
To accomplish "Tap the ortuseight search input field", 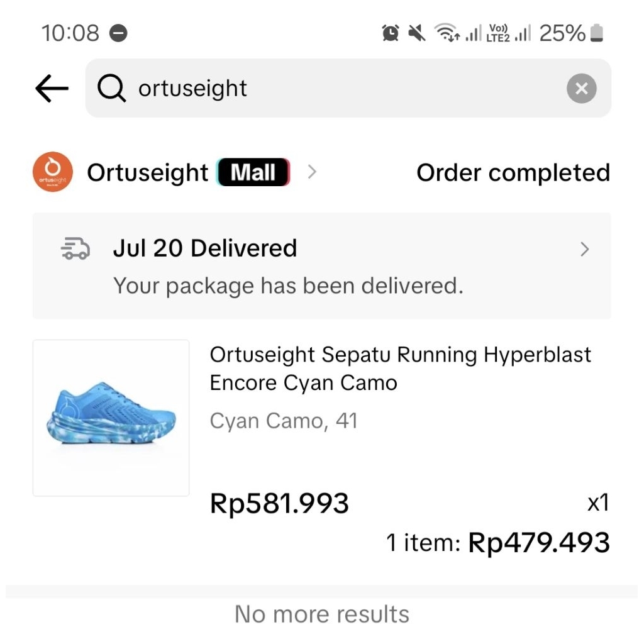I will click(340, 89).
